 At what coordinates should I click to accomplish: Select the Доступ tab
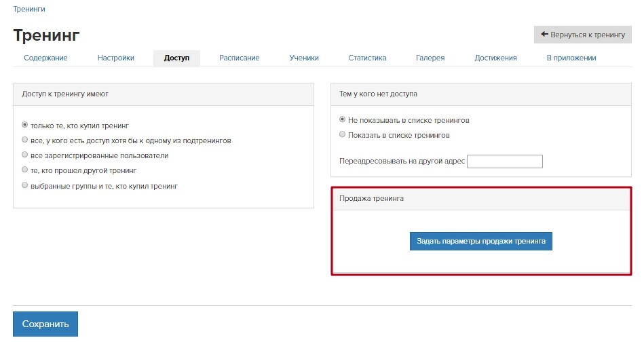[176, 58]
